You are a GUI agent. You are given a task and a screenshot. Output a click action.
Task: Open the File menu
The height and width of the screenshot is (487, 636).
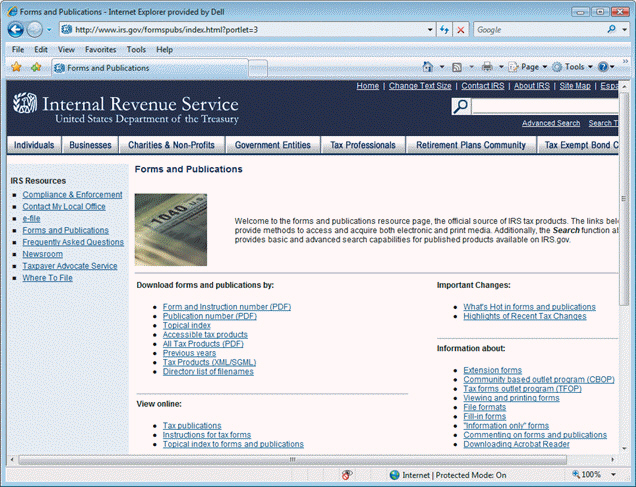point(18,49)
